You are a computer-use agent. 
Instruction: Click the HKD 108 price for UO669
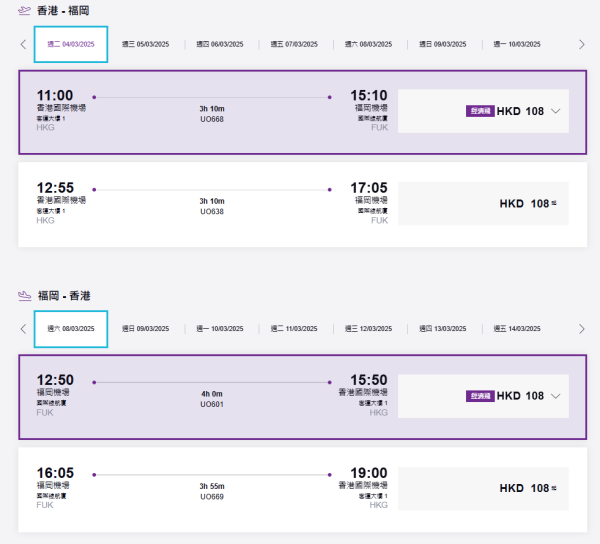[528, 489]
